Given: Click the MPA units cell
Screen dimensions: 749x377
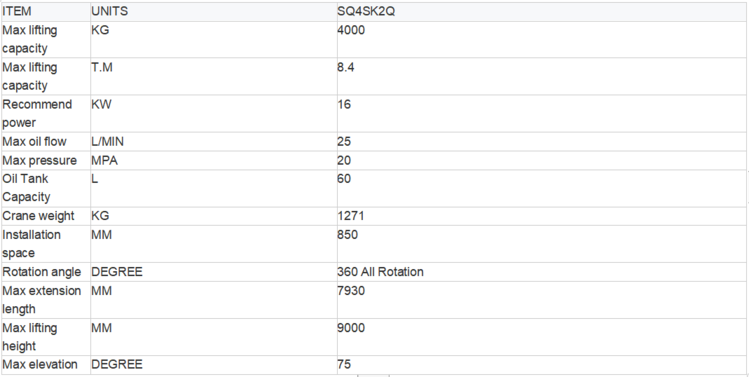Looking at the screenshot, I should tap(214, 161).
